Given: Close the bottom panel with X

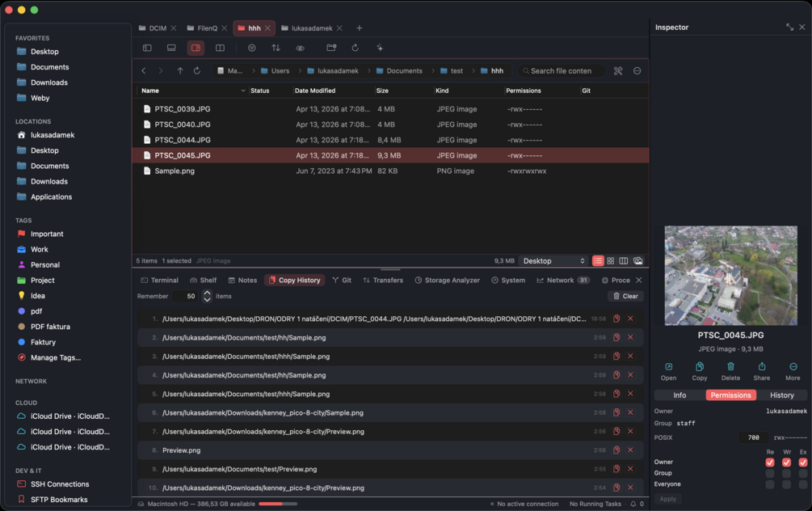Looking at the screenshot, I should click(x=639, y=281).
